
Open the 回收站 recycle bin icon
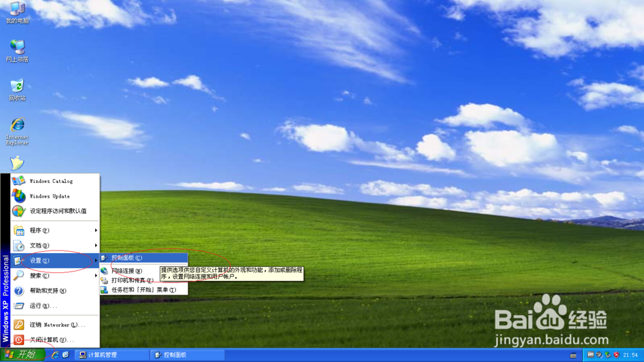17,90
